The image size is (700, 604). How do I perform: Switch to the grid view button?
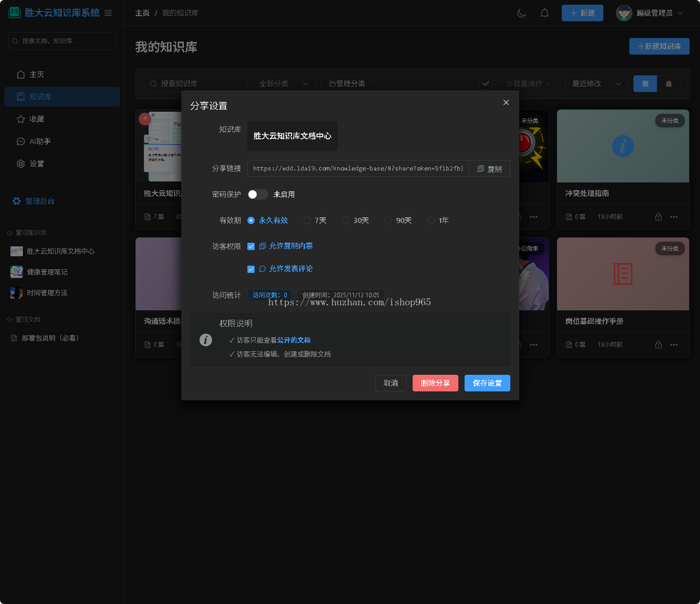click(x=645, y=83)
